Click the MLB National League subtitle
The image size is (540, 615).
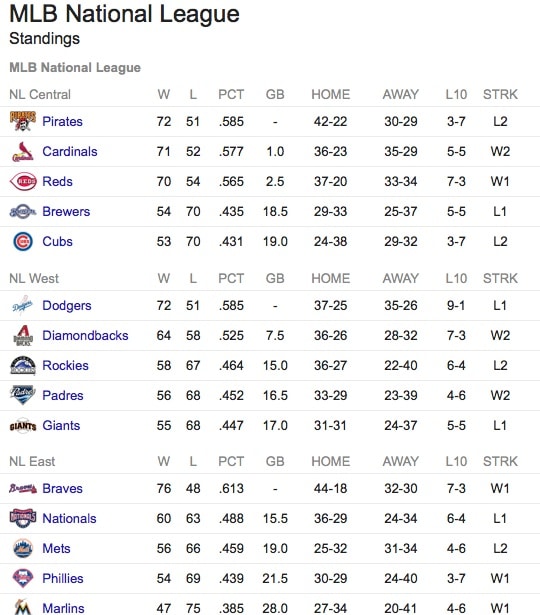[75, 67]
